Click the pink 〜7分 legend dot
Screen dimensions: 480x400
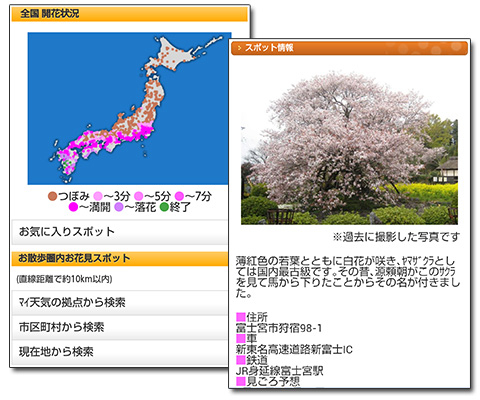pyautogui.click(x=179, y=196)
